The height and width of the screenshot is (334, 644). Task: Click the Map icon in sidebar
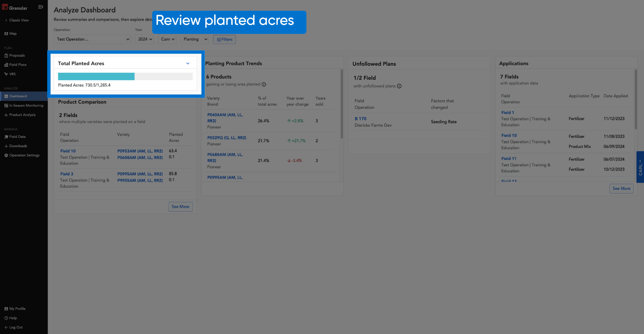tap(6, 34)
